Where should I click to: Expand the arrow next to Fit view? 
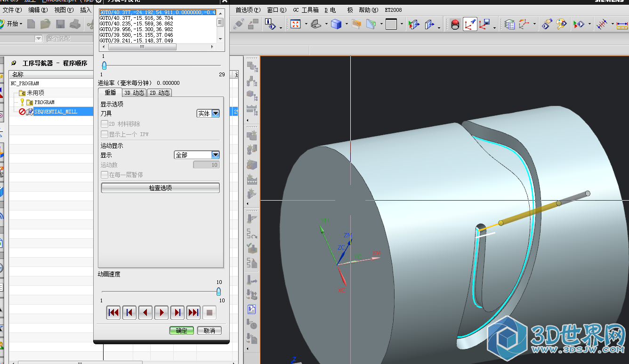tap(306, 24)
